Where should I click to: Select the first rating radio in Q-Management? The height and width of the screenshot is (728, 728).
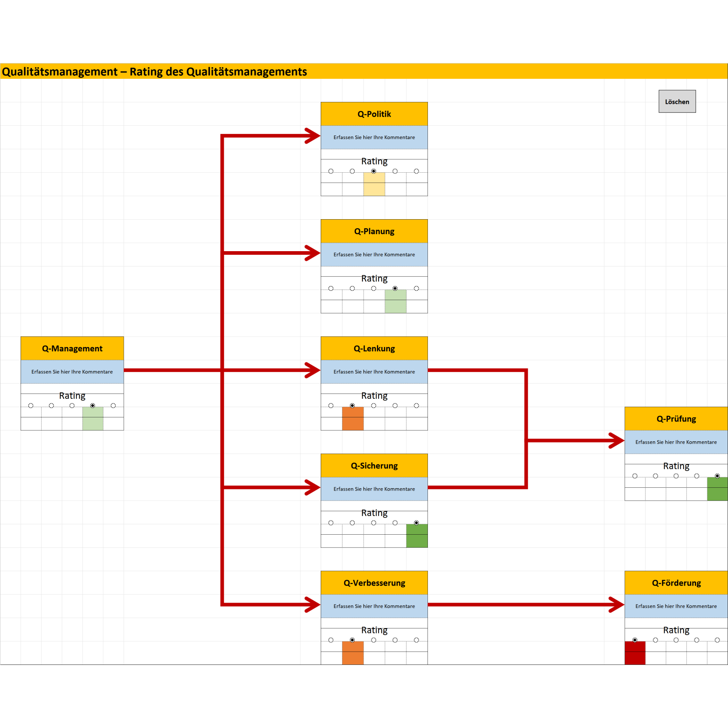coord(31,406)
